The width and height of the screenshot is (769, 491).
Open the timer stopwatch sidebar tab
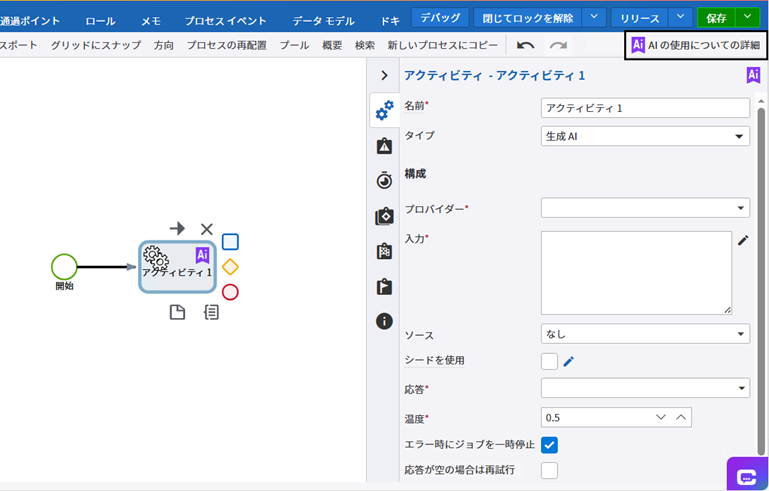click(384, 180)
